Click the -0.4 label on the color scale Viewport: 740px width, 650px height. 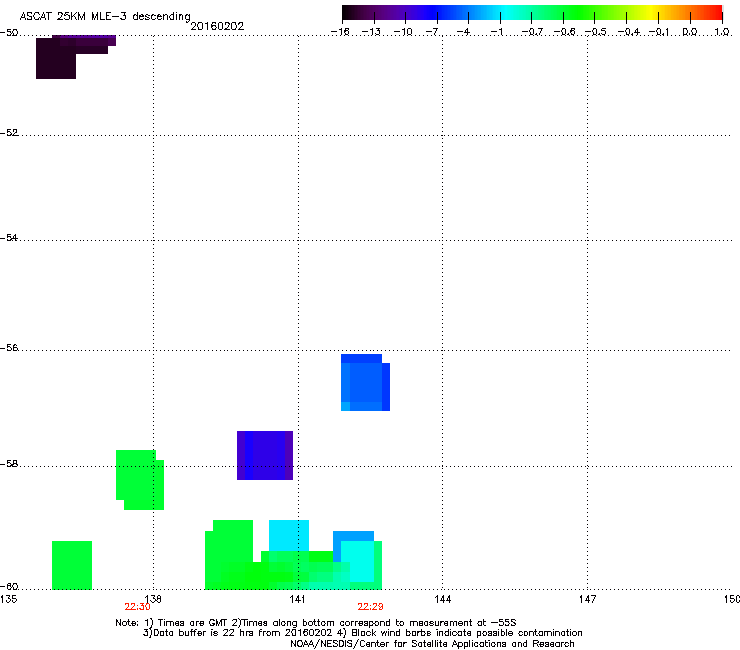pyautogui.click(x=629, y=32)
